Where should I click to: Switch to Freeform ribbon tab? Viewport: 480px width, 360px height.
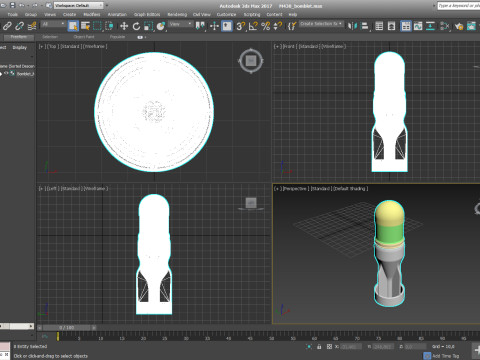click(x=19, y=37)
